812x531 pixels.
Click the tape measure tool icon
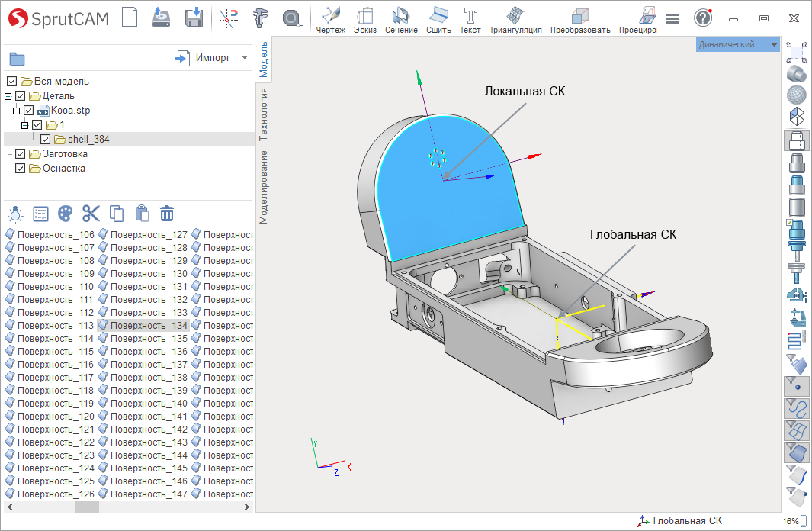(292, 18)
